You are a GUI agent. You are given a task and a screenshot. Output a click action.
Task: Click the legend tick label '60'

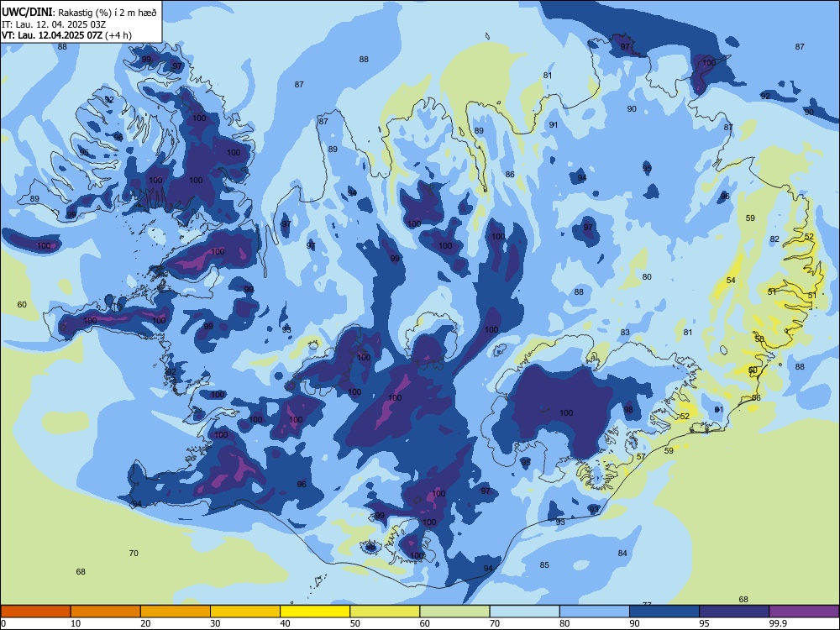coord(425,623)
